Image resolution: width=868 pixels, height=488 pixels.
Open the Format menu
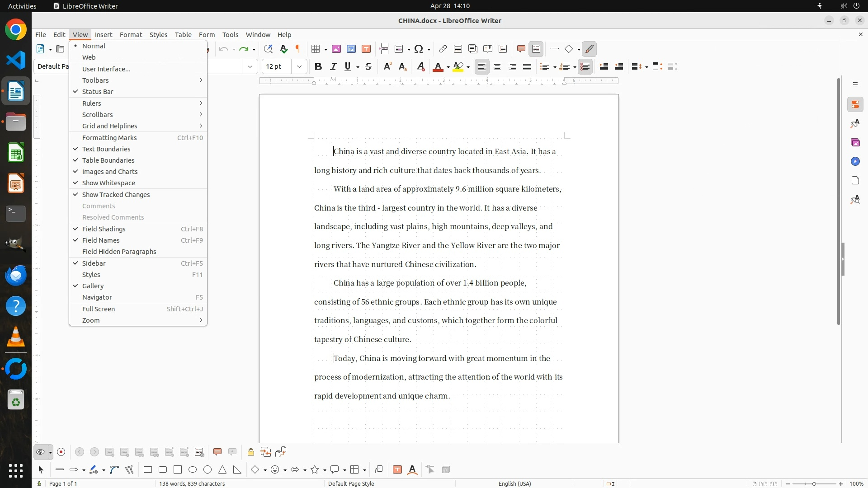(x=131, y=34)
